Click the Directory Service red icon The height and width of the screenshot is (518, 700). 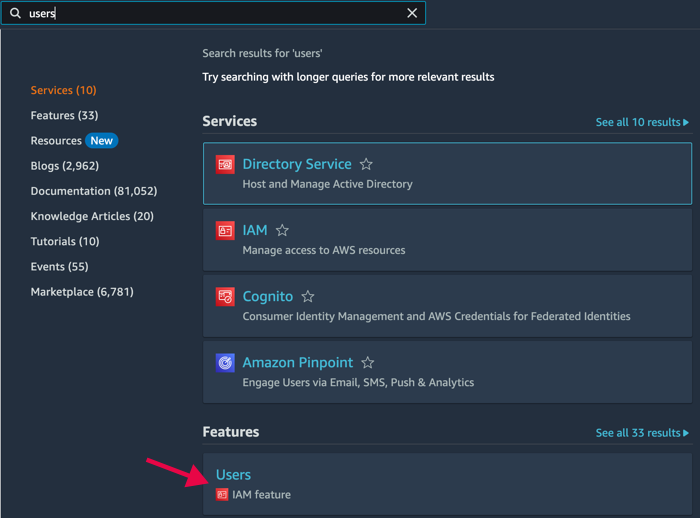click(x=225, y=164)
